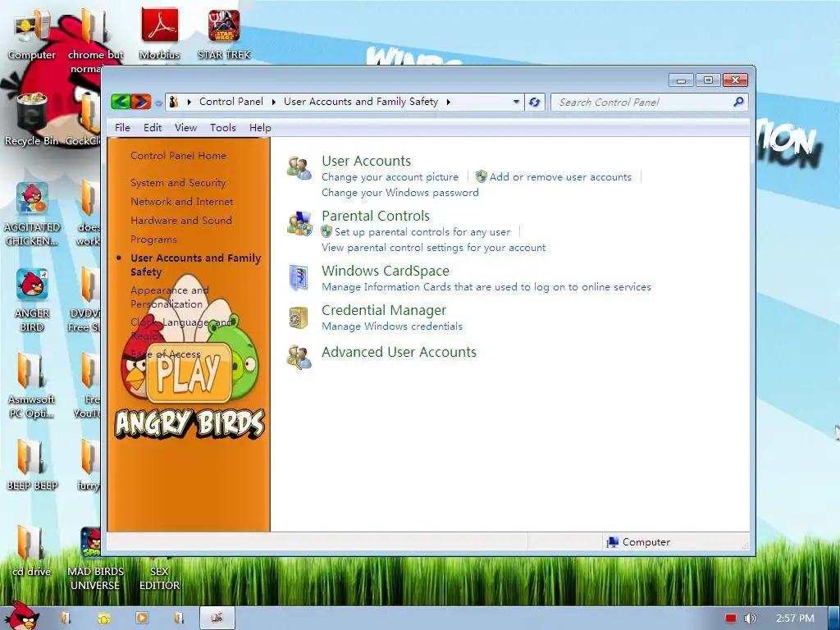Click the orange Forward arrow button
The height and width of the screenshot is (630, 840).
point(140,101)
